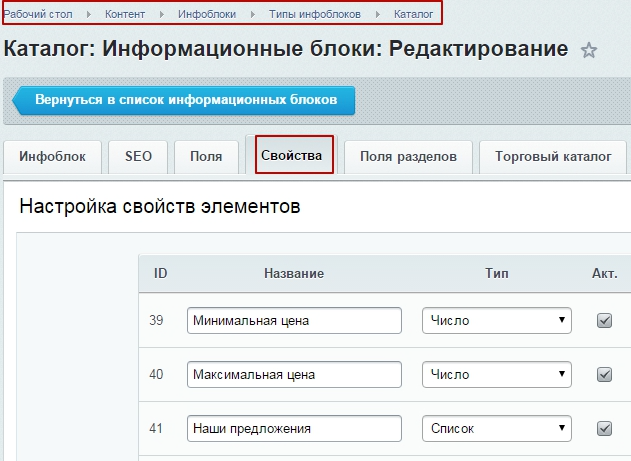The height and width of the screenshot is (461, 631).
Task: Expand menu arrow after 'Контент' breadcrumb
Action: pyautogui.click(x=162, y=14)
